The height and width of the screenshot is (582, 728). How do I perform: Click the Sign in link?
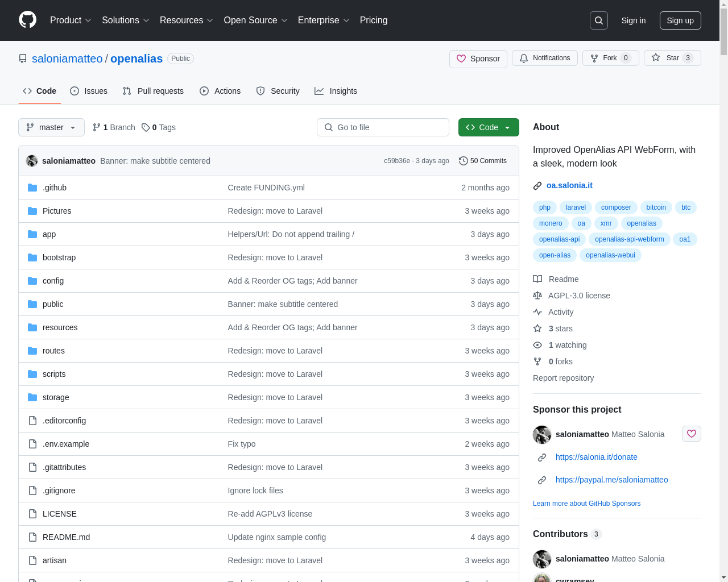(x=634, y=20)
